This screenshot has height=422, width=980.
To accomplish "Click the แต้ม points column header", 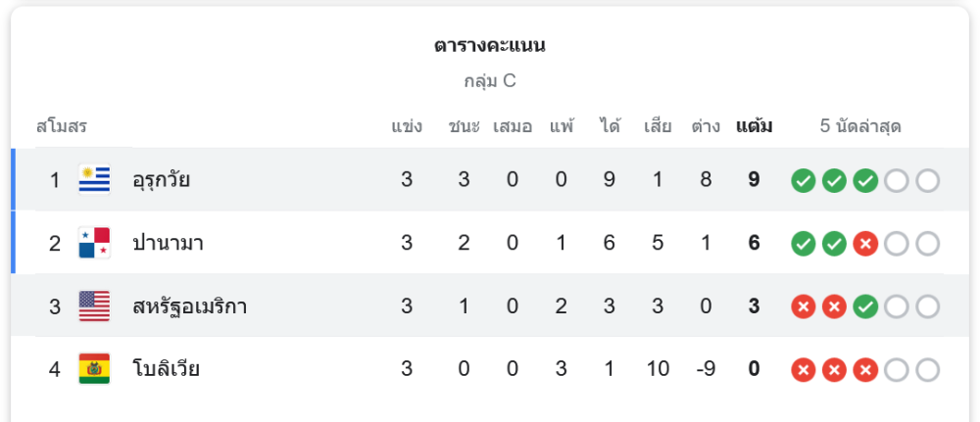I will 754,126.
